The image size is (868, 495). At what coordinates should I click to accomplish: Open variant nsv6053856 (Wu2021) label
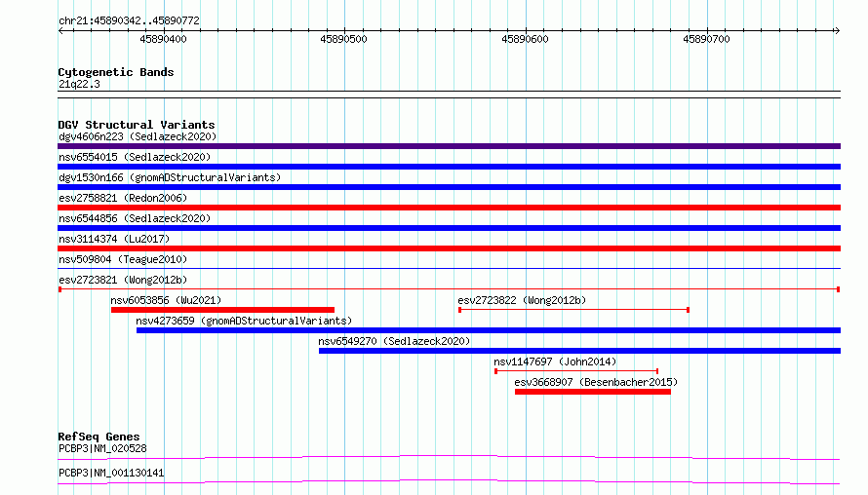[166, 300]
